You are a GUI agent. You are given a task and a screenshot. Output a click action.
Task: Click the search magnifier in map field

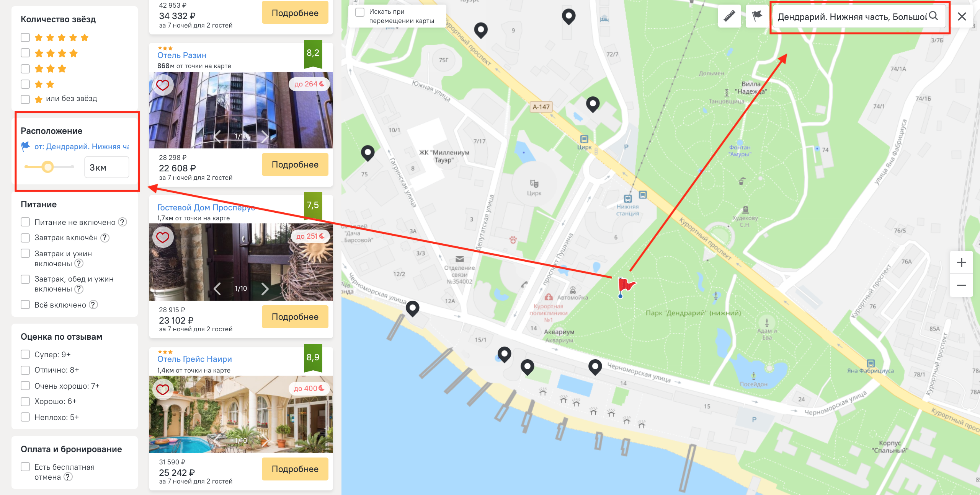click(x=933, y=16)
